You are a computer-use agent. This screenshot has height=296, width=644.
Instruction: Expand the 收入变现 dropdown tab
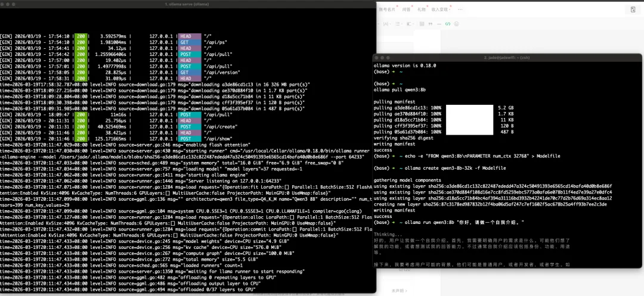[440, 10]
